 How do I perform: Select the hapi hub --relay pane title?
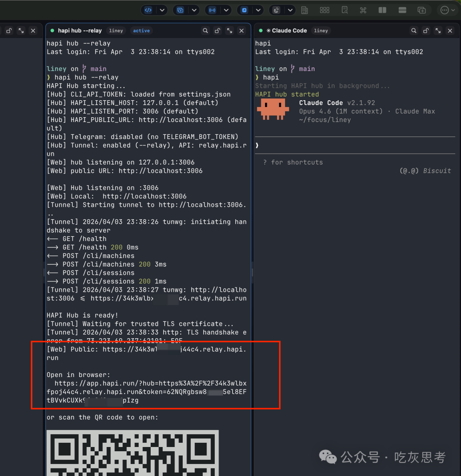(80, 31)
